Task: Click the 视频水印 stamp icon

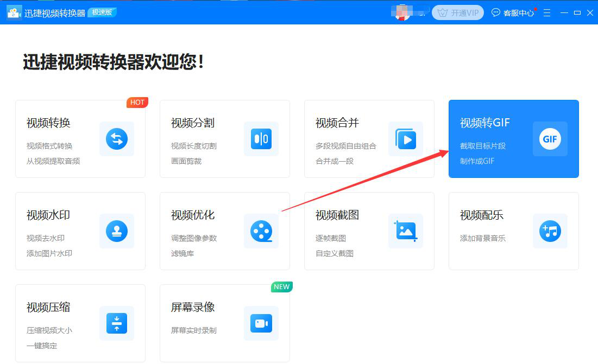Action: tap(117, 231)
